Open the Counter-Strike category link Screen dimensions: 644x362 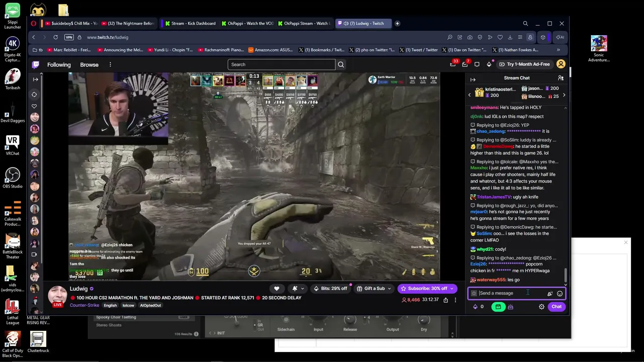pos(85,305)
